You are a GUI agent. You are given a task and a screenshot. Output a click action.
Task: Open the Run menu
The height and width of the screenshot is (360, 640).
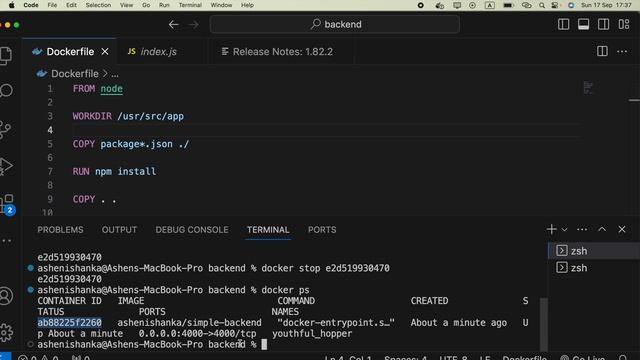pyautogui.click(x=164, y=5)
